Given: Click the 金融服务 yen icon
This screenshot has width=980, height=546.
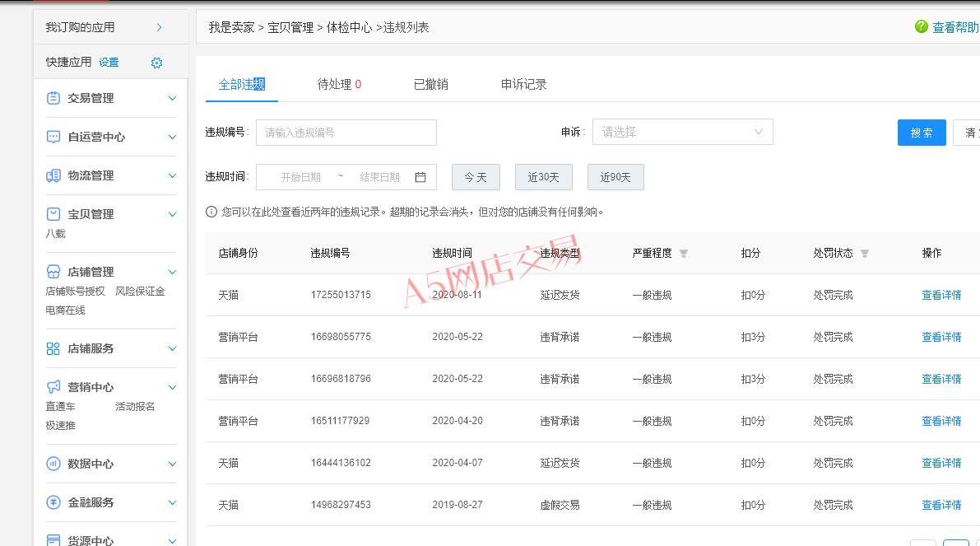Looking at the screenshot, I should click(x=53, y=503).
